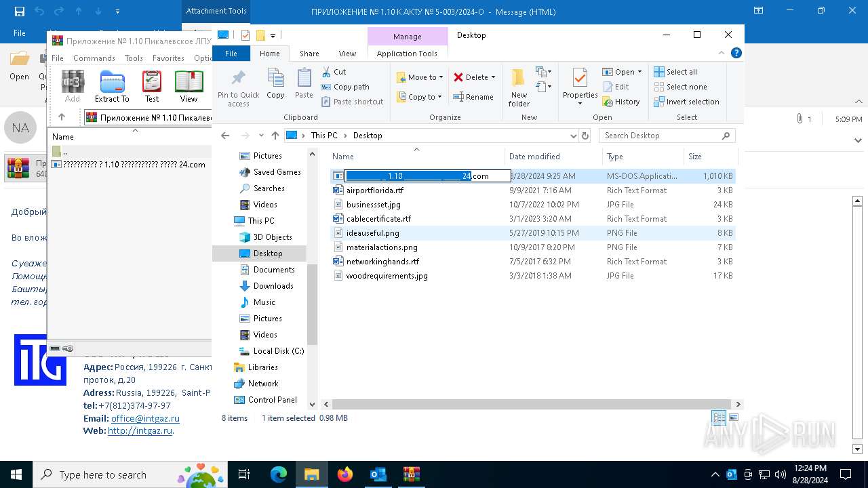
Task: Select the cablecertificate.rtf file
Action: click(378, 219)
